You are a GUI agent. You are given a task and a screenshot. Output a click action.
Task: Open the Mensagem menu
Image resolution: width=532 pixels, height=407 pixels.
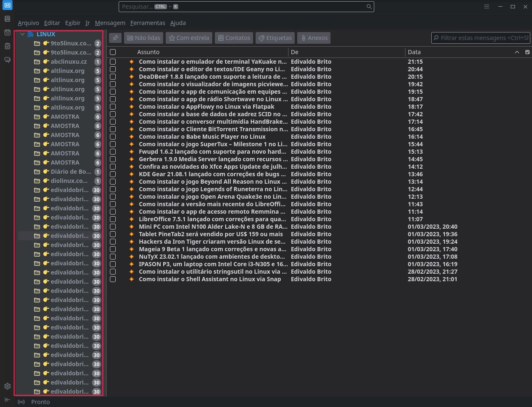pos(110,23)
